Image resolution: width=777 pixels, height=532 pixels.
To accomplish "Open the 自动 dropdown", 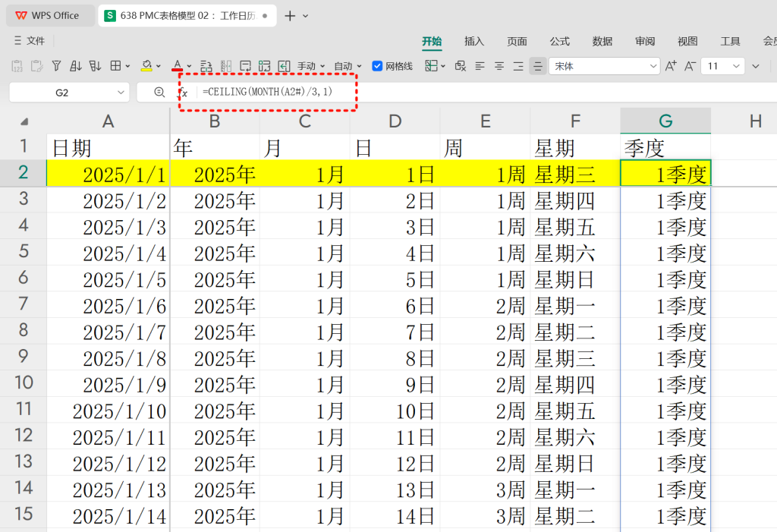I will pyautogui.click(x=348, y=66).
